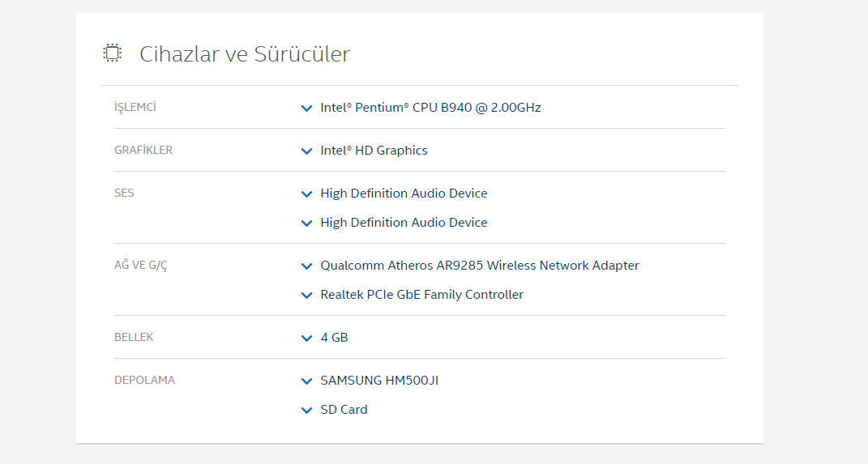This screenshot has height=464, width=868.
Task: Select the Intel HD Graphics entry text
Action: 374,150
